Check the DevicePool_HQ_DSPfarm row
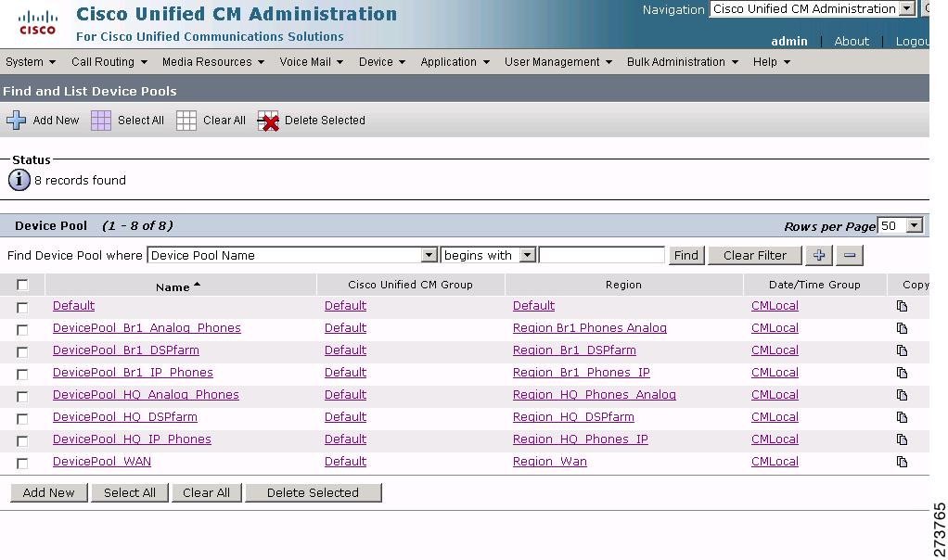This screenshot has height=560, width=948. tap(22, 419)
